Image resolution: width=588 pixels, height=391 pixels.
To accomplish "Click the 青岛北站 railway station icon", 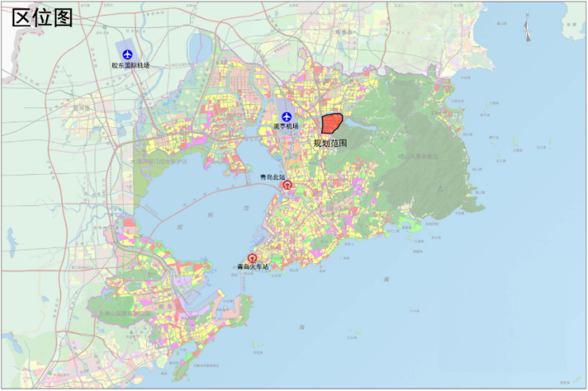I will click(x=288, y=184).
